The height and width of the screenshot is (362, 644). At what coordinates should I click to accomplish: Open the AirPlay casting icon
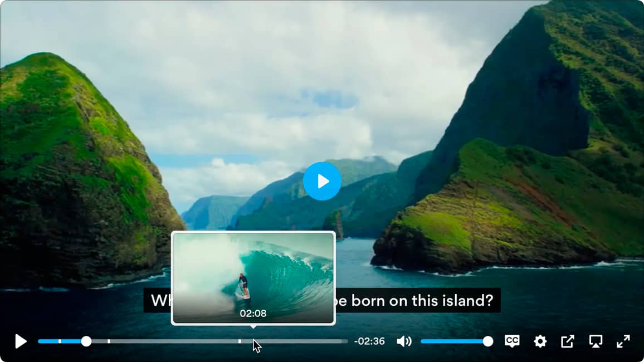coord(596,341)
